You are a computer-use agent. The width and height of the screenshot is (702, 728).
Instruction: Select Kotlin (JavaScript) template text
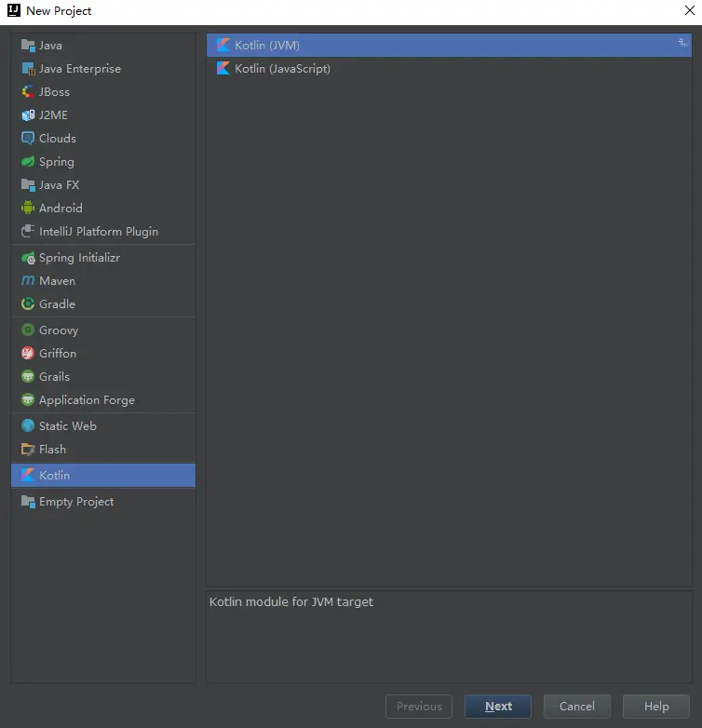283,69
